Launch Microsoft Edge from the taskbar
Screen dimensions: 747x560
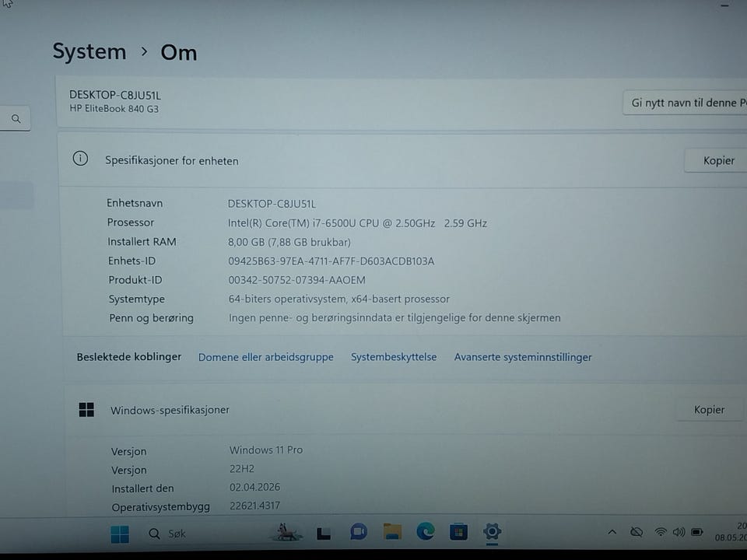pos(426,531)
